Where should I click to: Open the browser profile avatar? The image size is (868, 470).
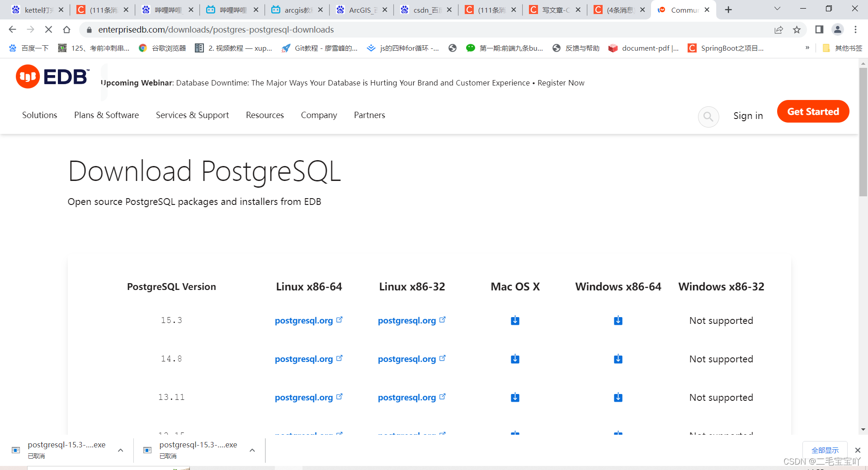click(x=837, y=29)
